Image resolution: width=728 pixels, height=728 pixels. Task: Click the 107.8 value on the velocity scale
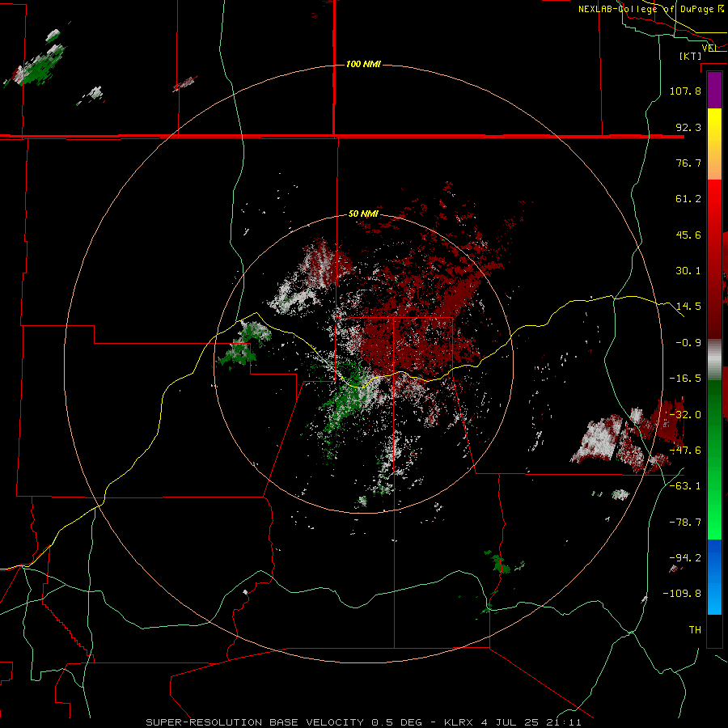[685, 91]
